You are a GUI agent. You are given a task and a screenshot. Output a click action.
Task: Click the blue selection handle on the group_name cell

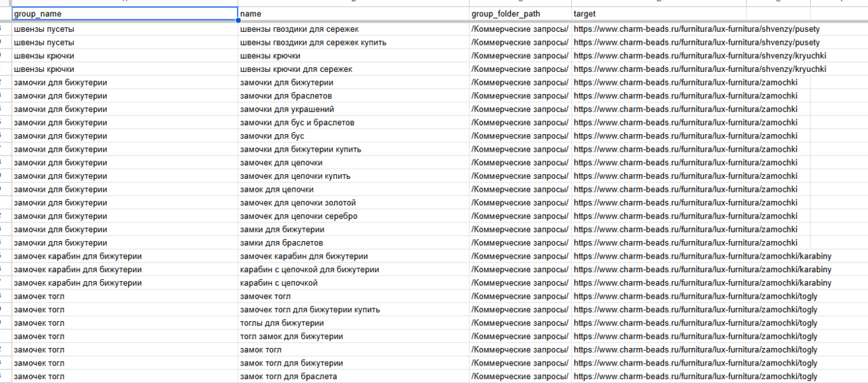click(238, 20)
